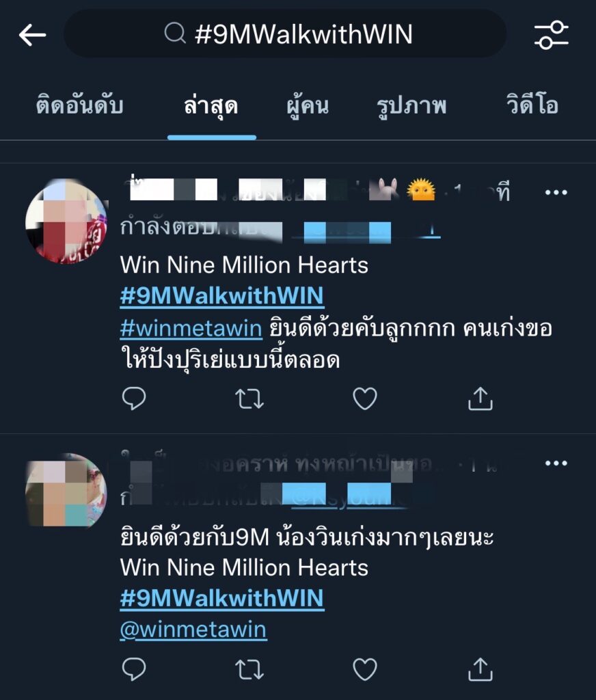Tap the back arrow icon
The image size is (596, 700).
coord(33,35)
